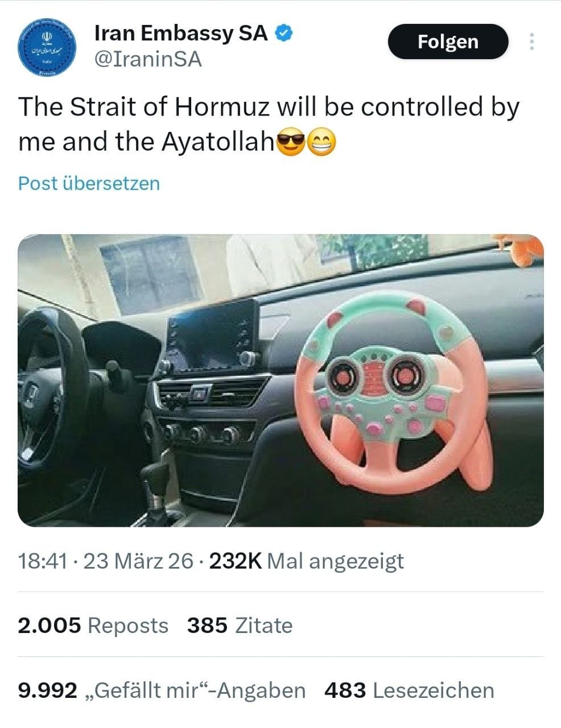Click the Iran Embassy SA display name
The image size is (561, 728).
(181, 34)
